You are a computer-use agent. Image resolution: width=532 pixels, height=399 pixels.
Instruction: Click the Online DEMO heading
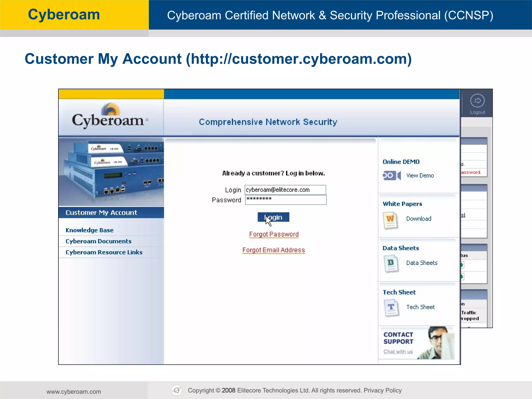point(401,162)
